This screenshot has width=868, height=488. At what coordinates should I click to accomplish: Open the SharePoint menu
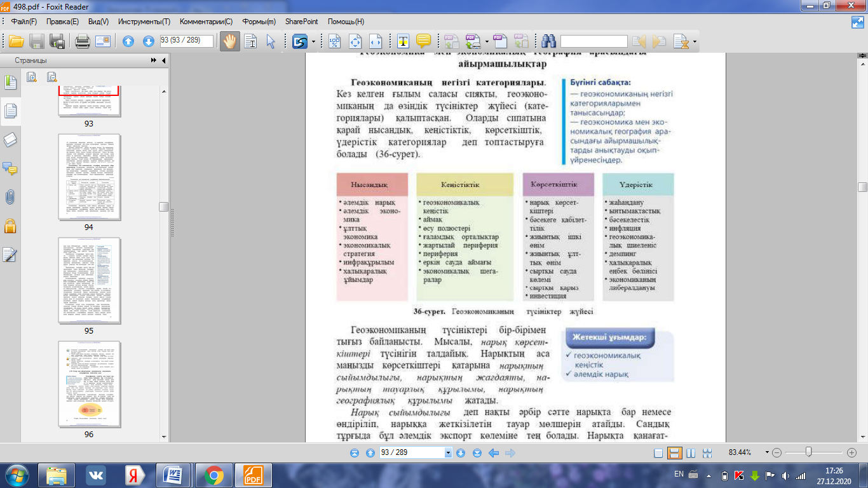pos(302,21)
